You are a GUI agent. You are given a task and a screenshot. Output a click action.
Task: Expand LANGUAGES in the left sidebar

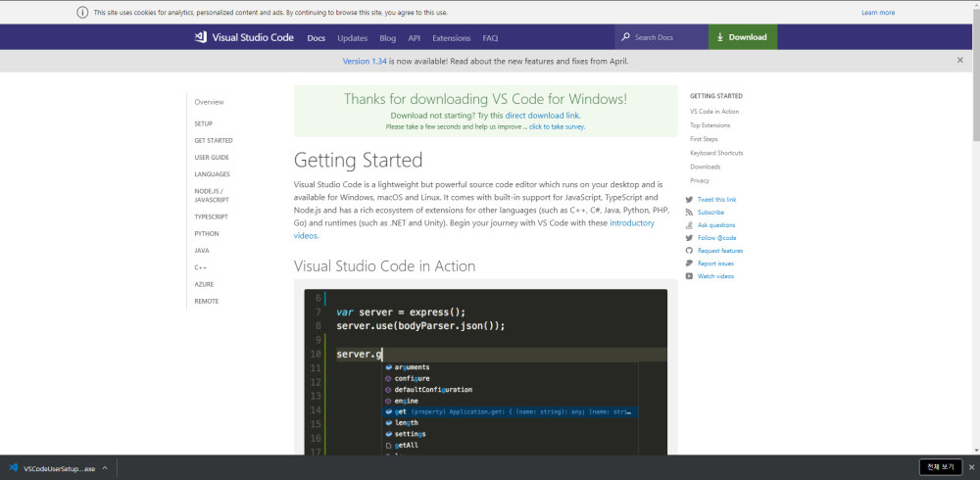[212, 174]
